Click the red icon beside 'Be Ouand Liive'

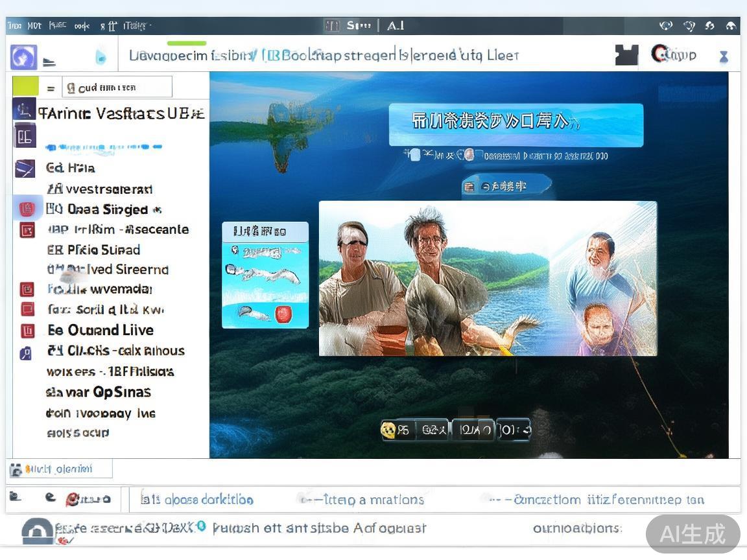pos(27,331)
